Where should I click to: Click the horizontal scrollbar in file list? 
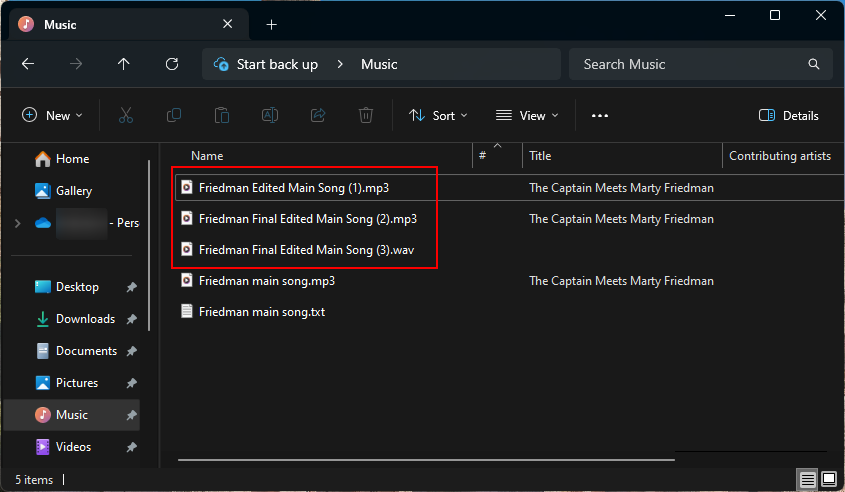[425, 460]
